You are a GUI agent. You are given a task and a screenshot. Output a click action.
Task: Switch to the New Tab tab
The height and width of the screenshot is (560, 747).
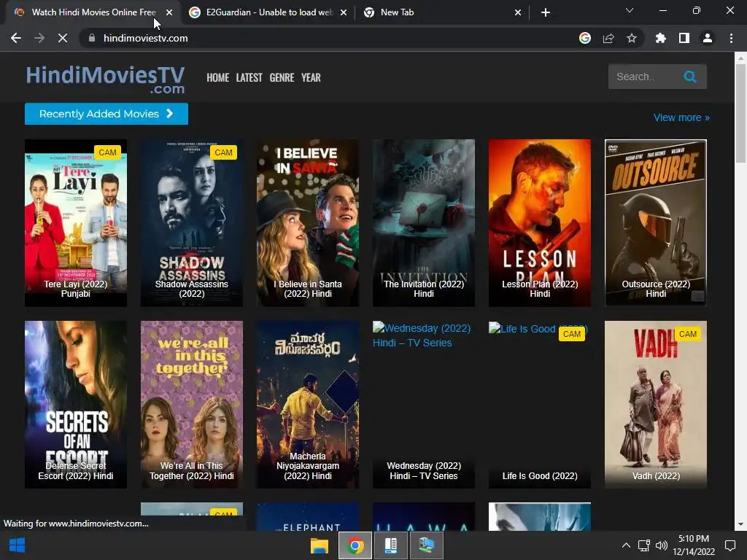[442, 13]
